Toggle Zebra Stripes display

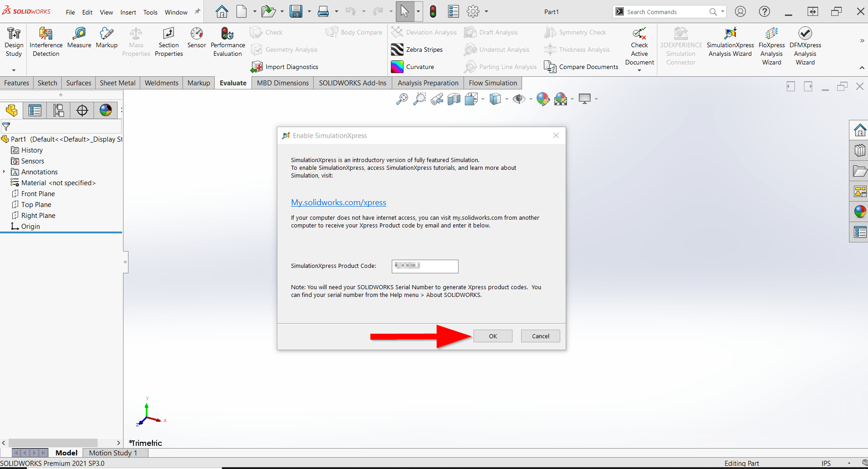[x=417, y=49]
